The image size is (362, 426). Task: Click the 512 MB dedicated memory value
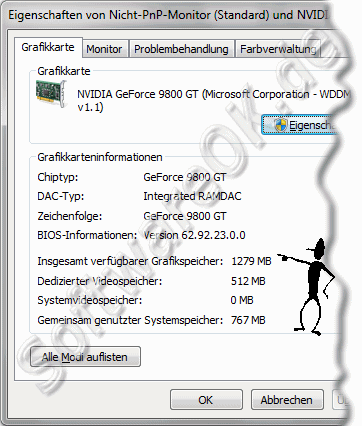click(248, 281)
